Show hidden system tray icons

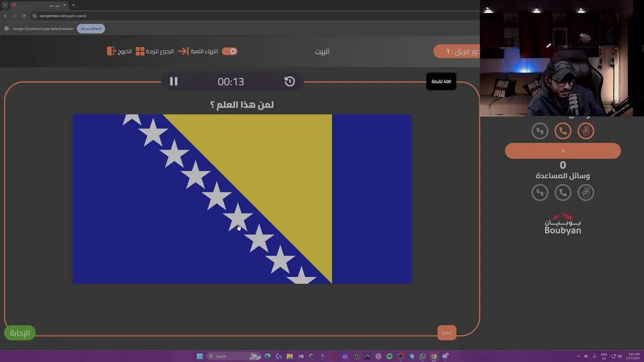pos(578,356)
